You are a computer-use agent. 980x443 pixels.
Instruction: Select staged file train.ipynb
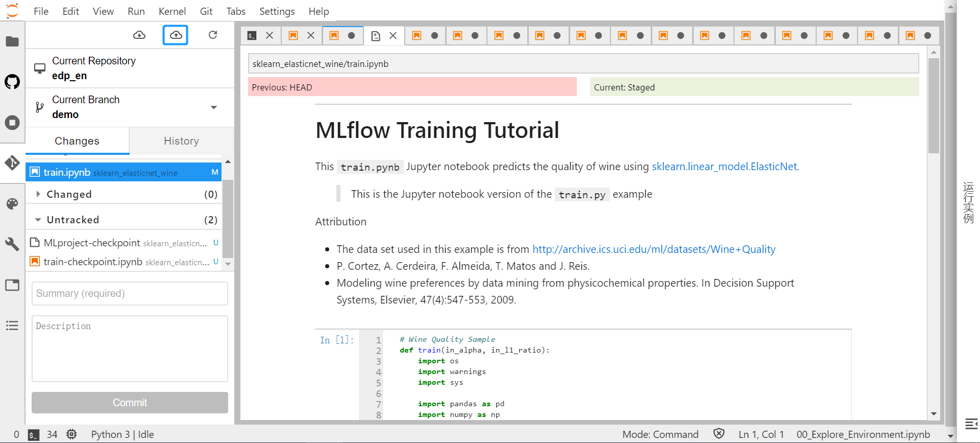(124, 172)
